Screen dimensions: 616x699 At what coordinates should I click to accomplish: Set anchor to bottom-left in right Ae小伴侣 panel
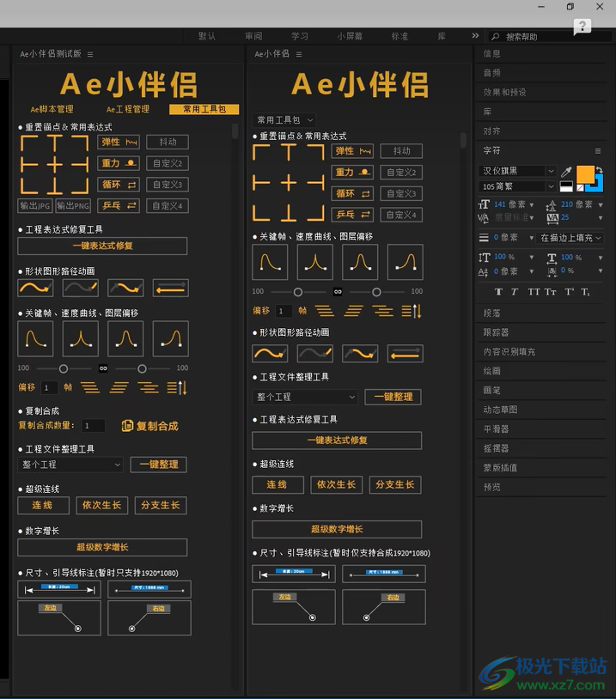[261, 213]
